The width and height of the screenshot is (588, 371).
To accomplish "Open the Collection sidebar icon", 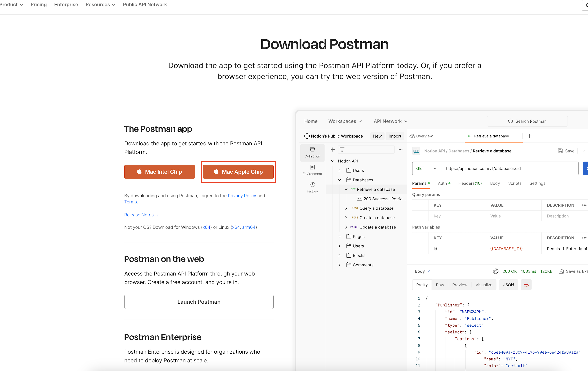I will tap(312, 152).
